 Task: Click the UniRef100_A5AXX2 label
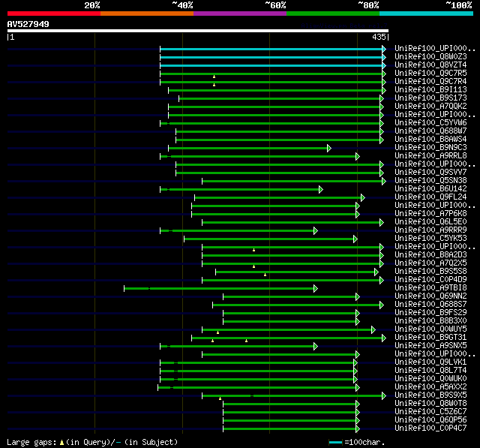click(x=430, y=387)
